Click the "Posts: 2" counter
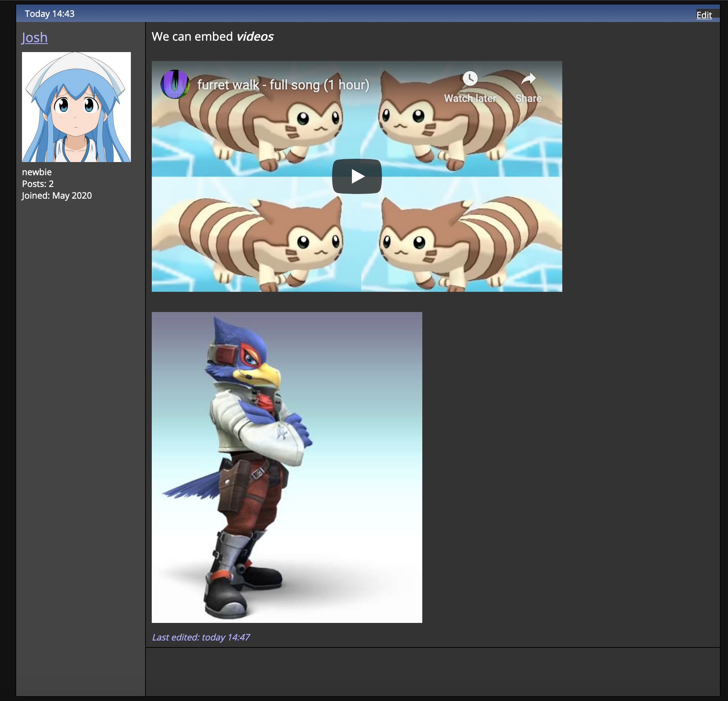This screenshot has height=701, width=728. pos(37,184)
